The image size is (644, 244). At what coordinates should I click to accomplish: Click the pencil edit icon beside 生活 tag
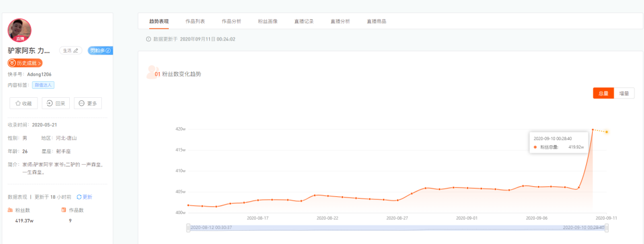[76, 51]
